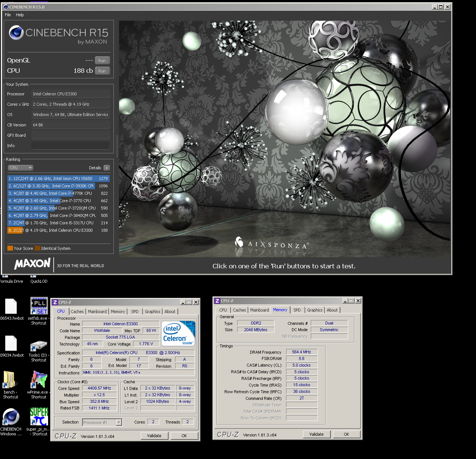
Task: Select ranking row Intel Core i7-3930K
Action: tap(58, 186)
